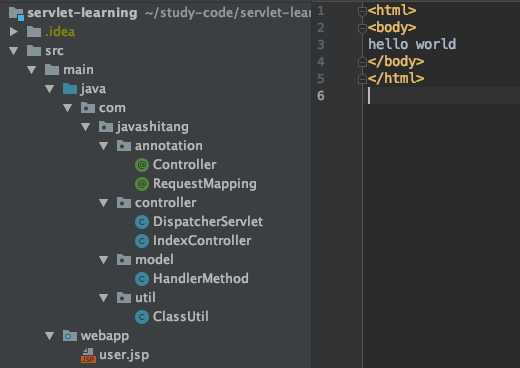This screenshot has width=520, height=368.
Task: Select the servlet-learning project root
Action: tap(82, 13)
